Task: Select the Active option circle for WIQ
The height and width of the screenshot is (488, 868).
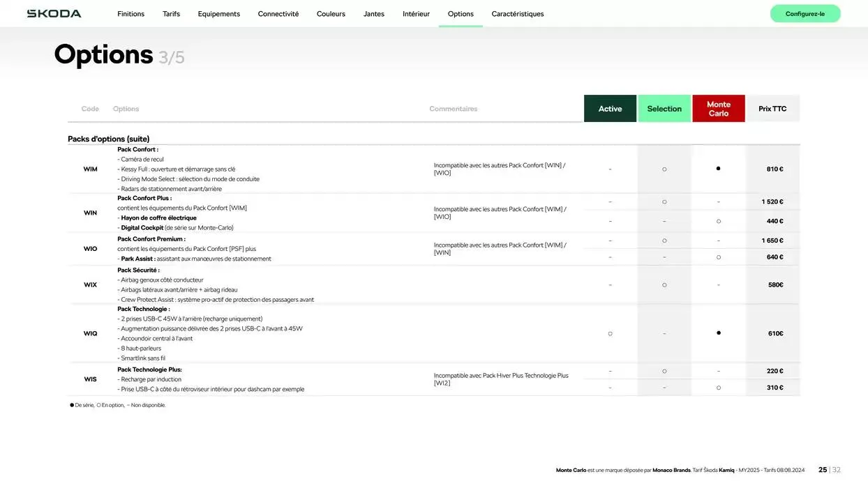Action: tap(610, 333)
